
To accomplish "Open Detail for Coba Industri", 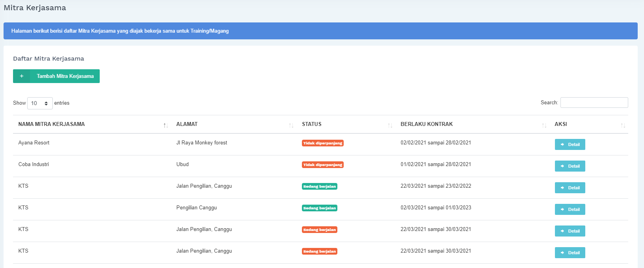I will 570,166.
